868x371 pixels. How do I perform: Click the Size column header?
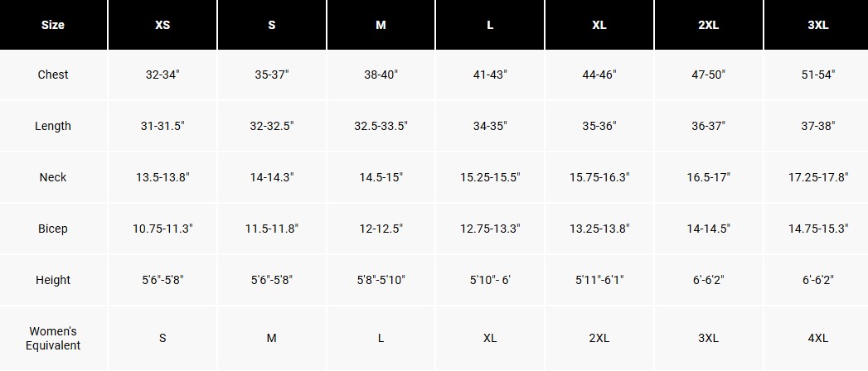53,25
